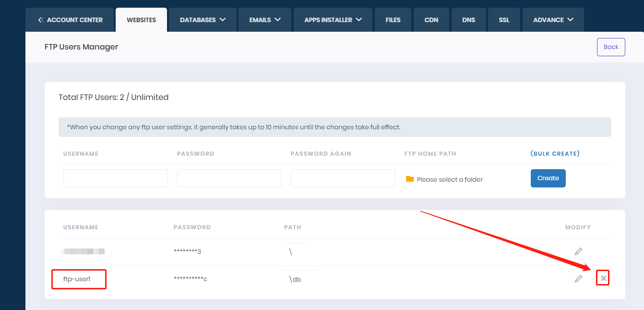Expand the Advance menu
The image size is (644, 310).
point(553,20)
